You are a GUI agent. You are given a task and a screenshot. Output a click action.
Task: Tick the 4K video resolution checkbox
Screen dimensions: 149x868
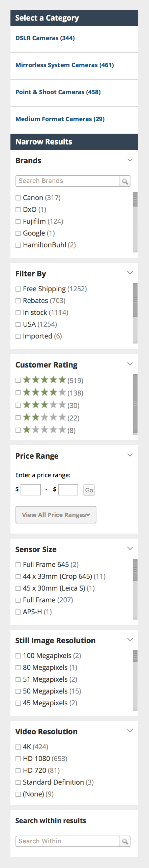[x=18, y=747]
